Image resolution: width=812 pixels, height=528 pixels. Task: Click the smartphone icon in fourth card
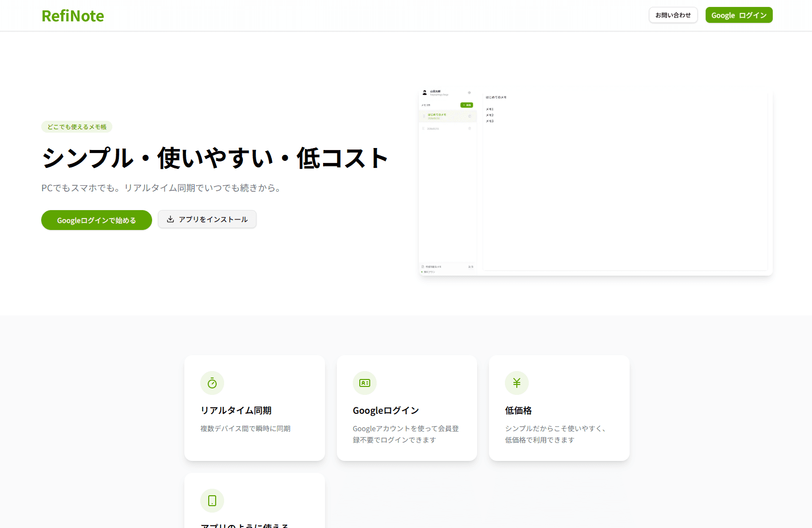[212, 501]
